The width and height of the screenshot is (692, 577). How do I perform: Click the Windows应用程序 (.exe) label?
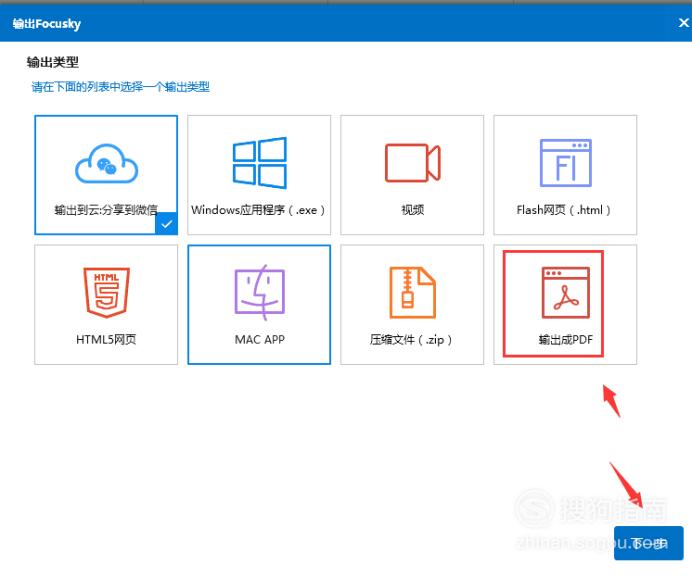(259, 210)
